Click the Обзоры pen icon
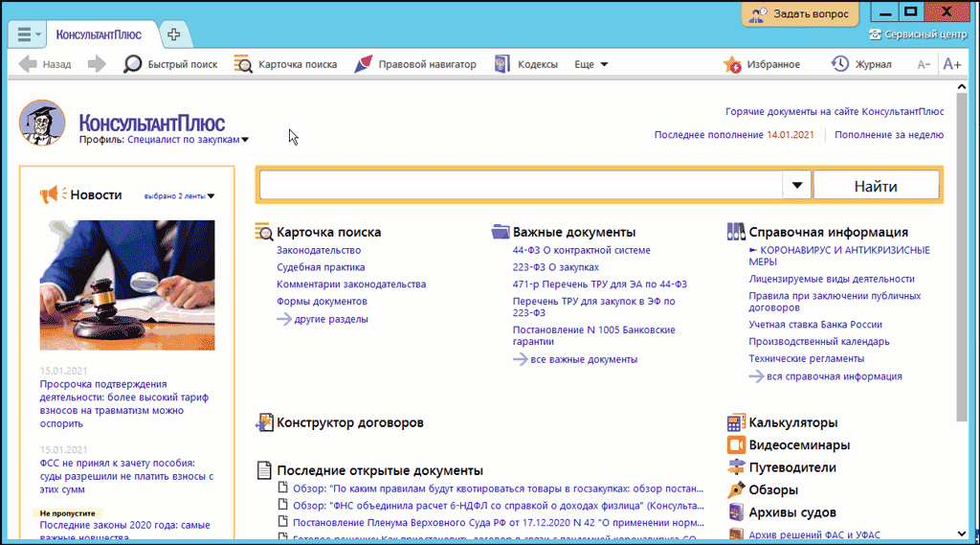The height and width of the screenshot is (545, 980). 736,489
